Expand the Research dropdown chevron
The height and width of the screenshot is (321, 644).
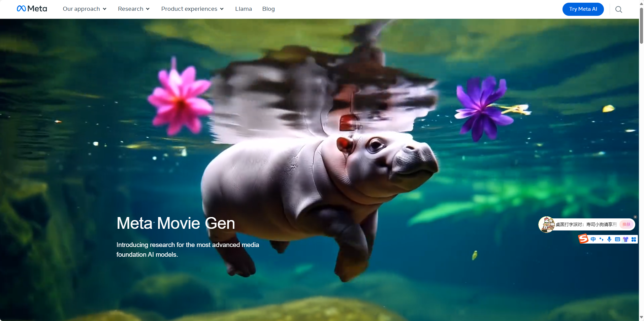coord(148,9)
